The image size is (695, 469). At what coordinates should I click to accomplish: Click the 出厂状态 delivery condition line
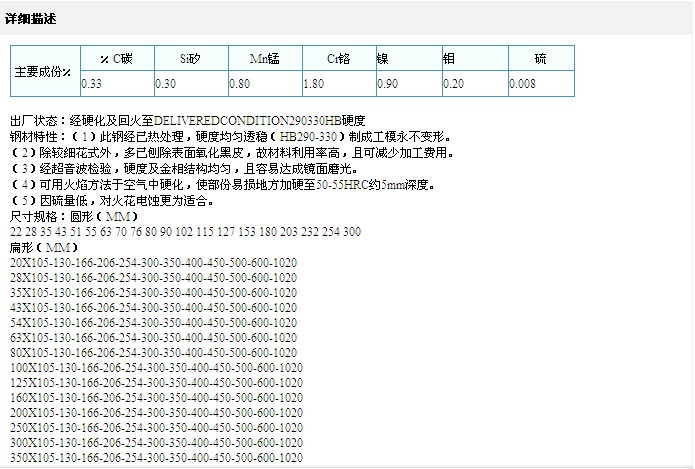(190, 119)
